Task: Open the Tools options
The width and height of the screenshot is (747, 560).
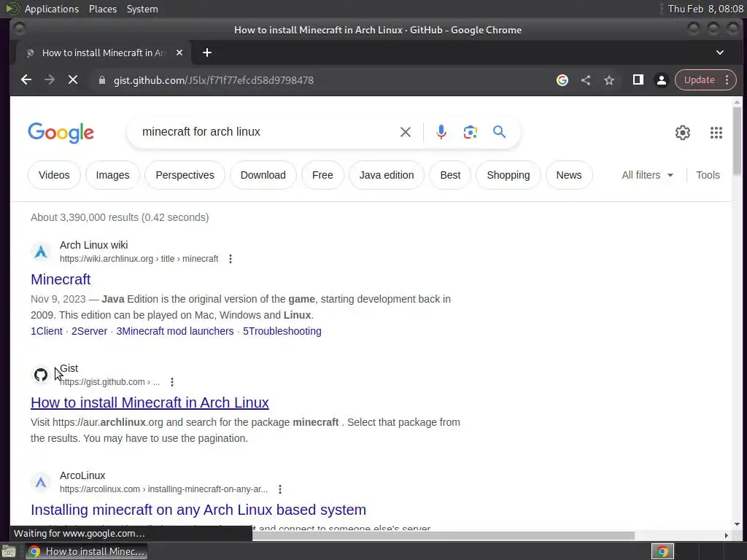Action: (708, 175)
